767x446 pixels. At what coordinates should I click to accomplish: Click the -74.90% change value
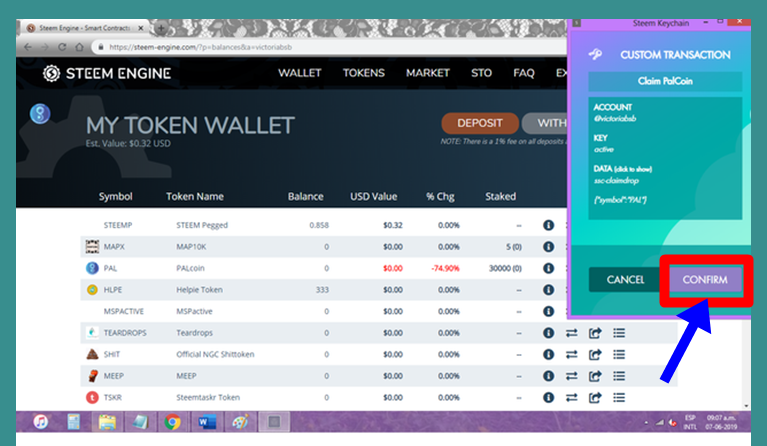(x=445, y=268)
